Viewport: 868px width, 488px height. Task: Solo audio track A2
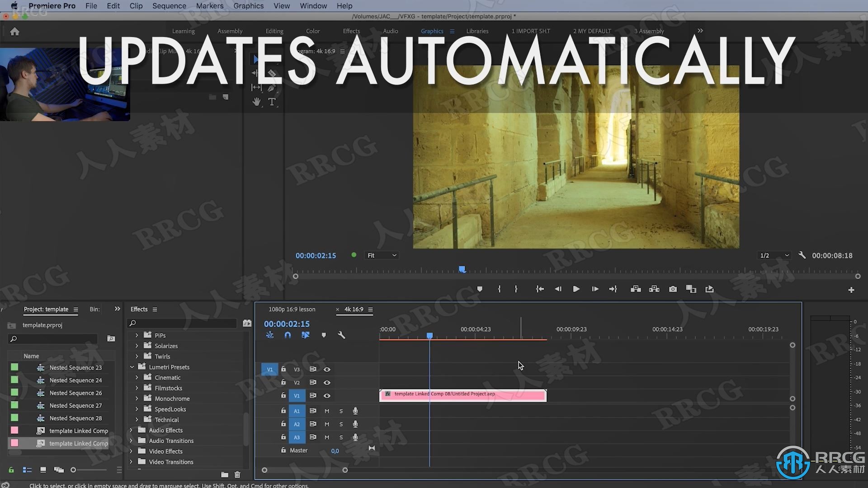coord(341,424)
